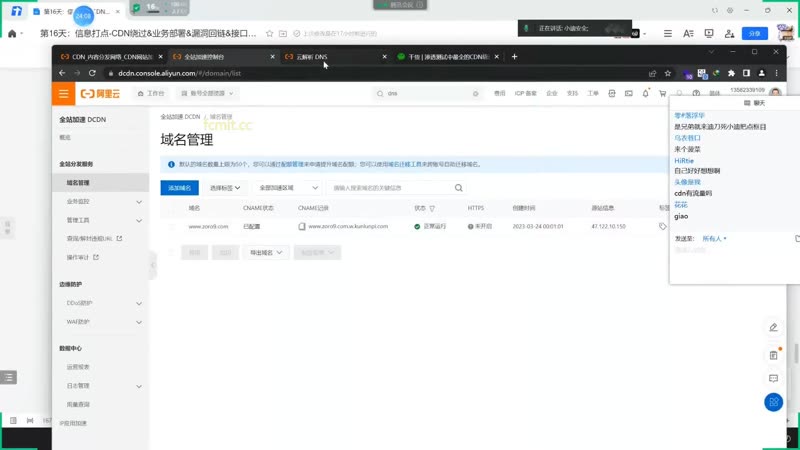The width and height of the screenshot is (800, 450).
Task: Bookmark this page with the address bar star
Action: (x=668, y=73)
